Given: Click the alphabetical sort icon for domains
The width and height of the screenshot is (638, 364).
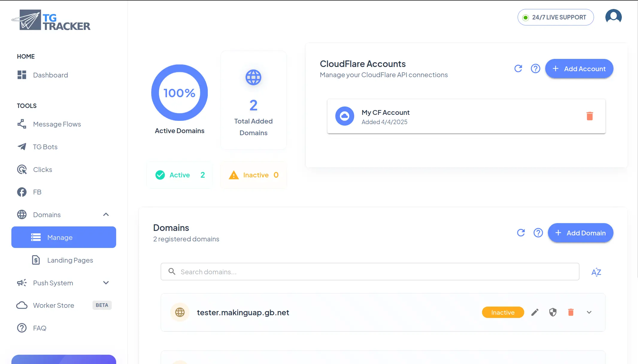Looking at the screenshot, I should coord(596,272).
